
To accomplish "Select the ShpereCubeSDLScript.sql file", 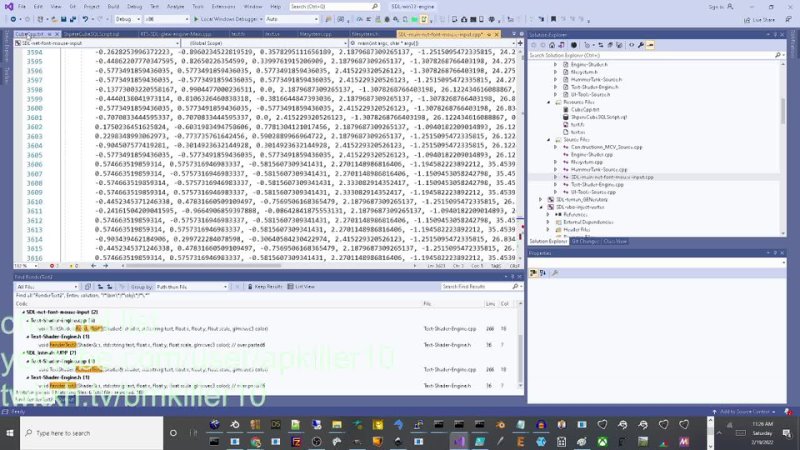I will click(598, 117).
